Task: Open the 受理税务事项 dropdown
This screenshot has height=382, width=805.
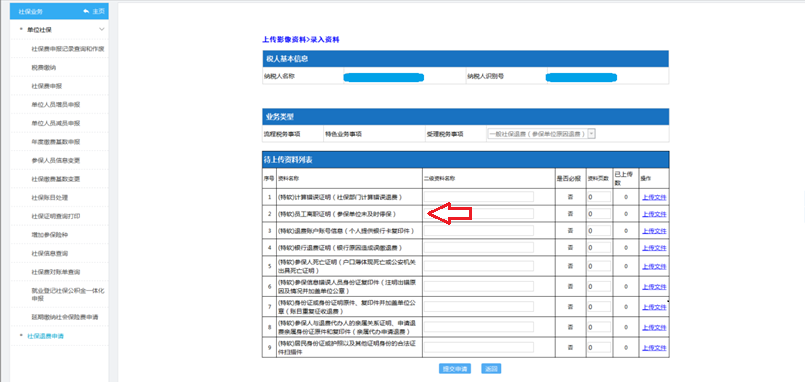Action: click(591, 133)
